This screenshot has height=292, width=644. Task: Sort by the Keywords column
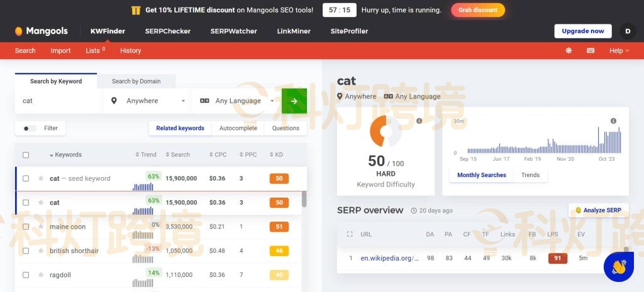[x=65, y=154]
